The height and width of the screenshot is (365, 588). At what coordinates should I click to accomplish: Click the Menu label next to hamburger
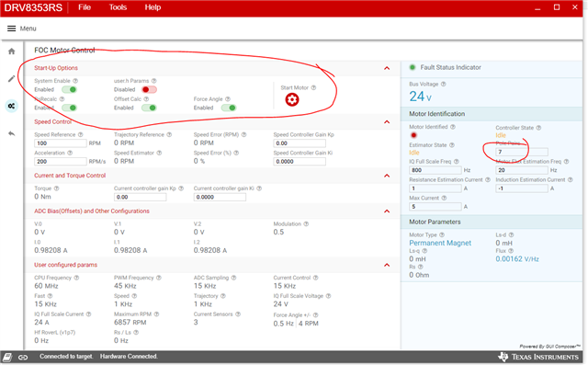point(28,29)
